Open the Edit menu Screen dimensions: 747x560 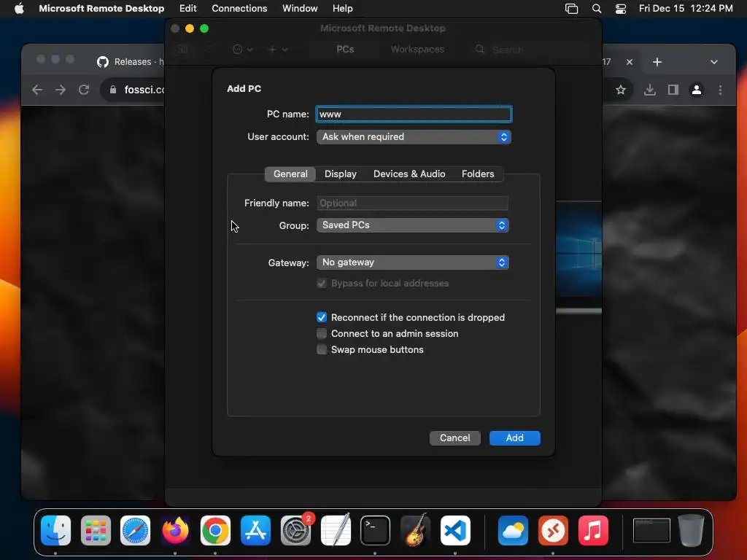point(187,8)
